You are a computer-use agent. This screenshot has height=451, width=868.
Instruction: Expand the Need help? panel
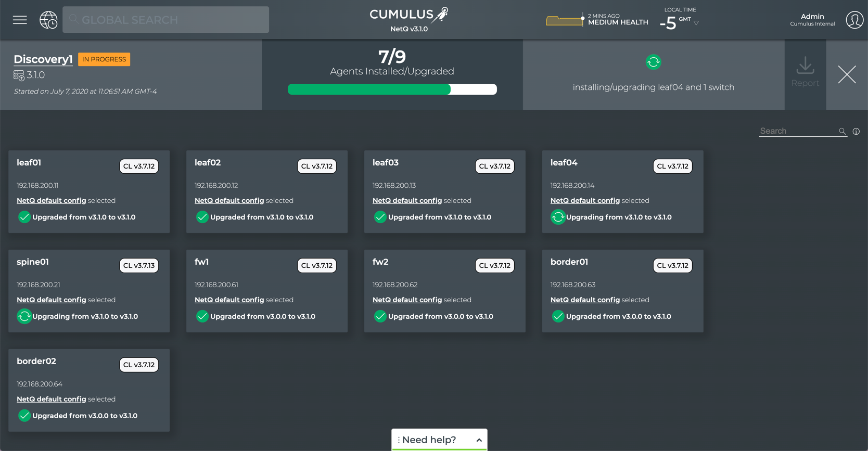439,440
